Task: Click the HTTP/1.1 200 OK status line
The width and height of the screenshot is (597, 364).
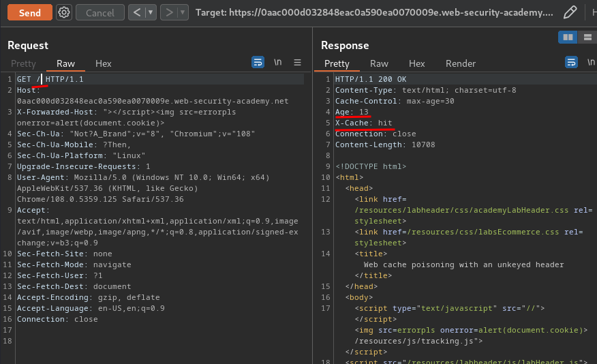Action: pyautogui.click(x=371, y=79)
